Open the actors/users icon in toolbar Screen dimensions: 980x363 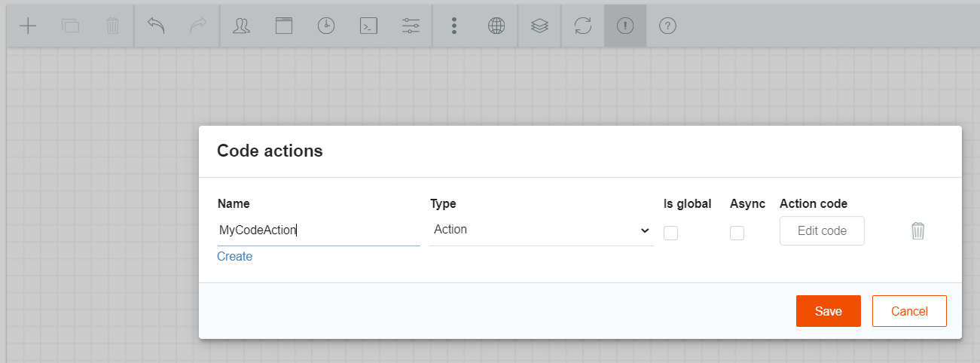tap(241, 26)
